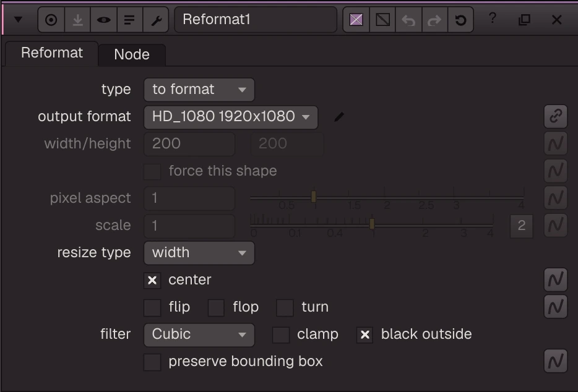
Task: Click the Reformat1 node name field
Action: tap(256, 20)
